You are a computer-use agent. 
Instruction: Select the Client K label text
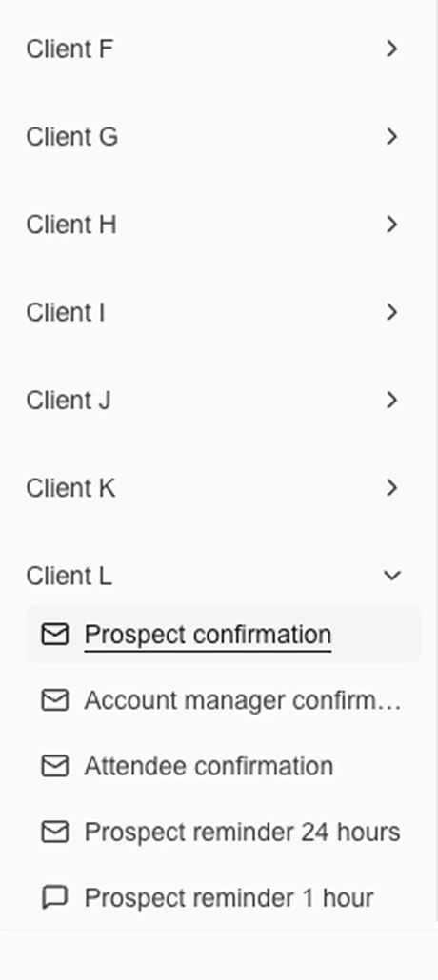70,488
